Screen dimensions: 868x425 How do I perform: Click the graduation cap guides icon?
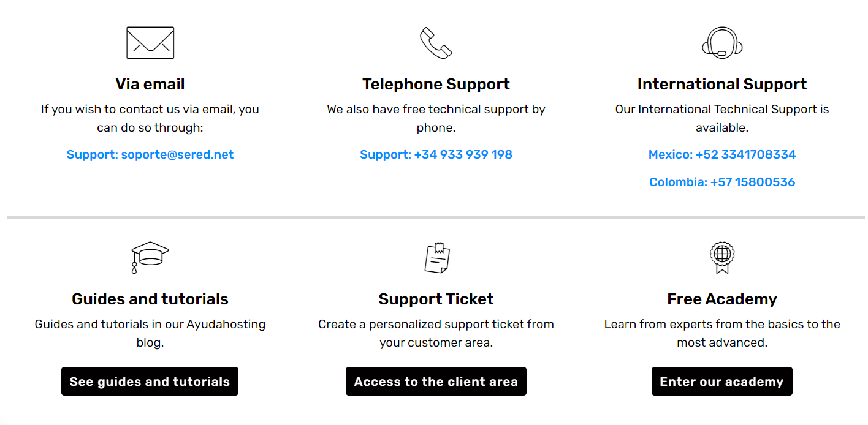click(x=150, y=257)
